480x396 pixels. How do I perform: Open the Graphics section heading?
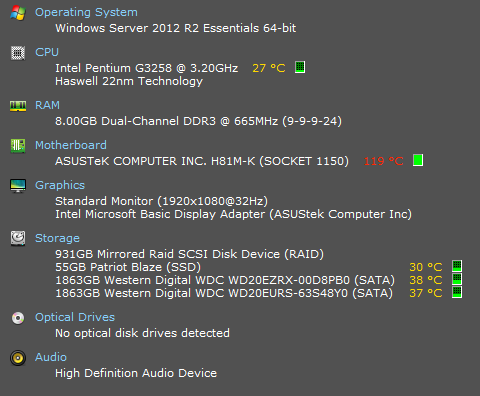coord(60,186)
